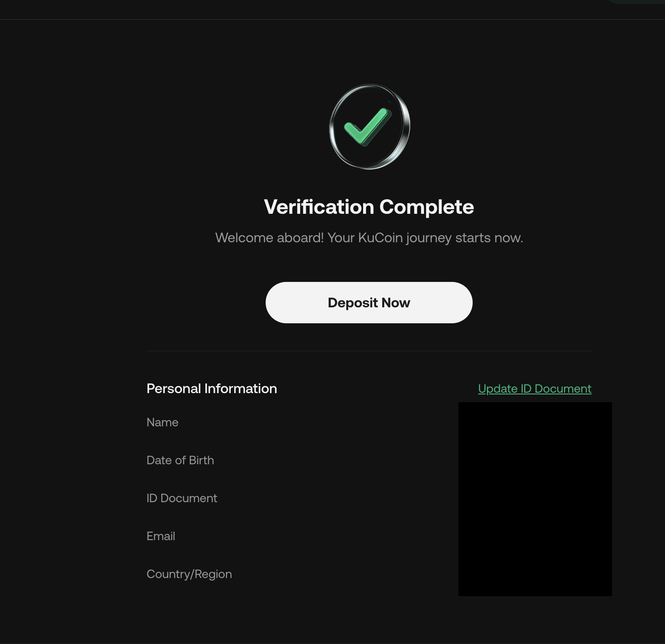Click the Country/Region label
The image size is (665, 644).
point(189,574)
